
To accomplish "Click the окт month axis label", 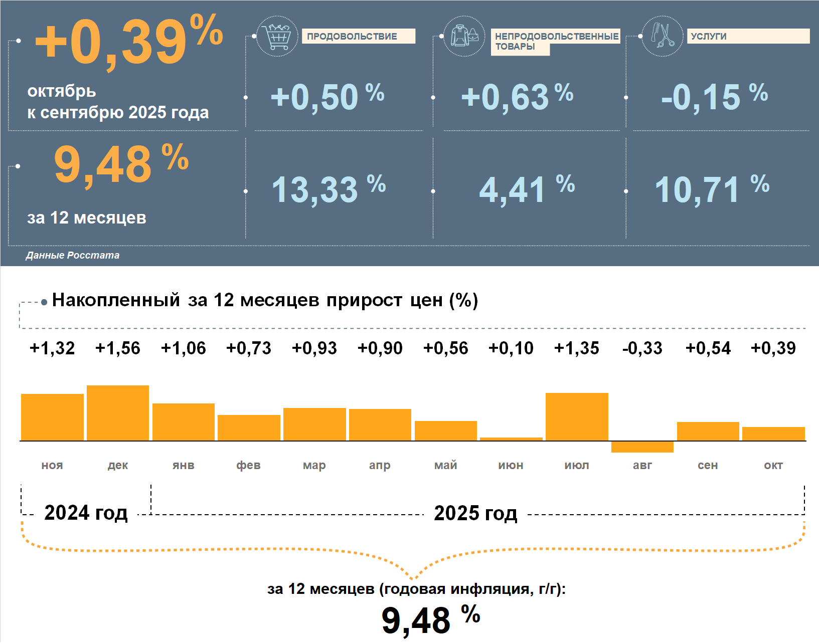I will click(773, 465).
